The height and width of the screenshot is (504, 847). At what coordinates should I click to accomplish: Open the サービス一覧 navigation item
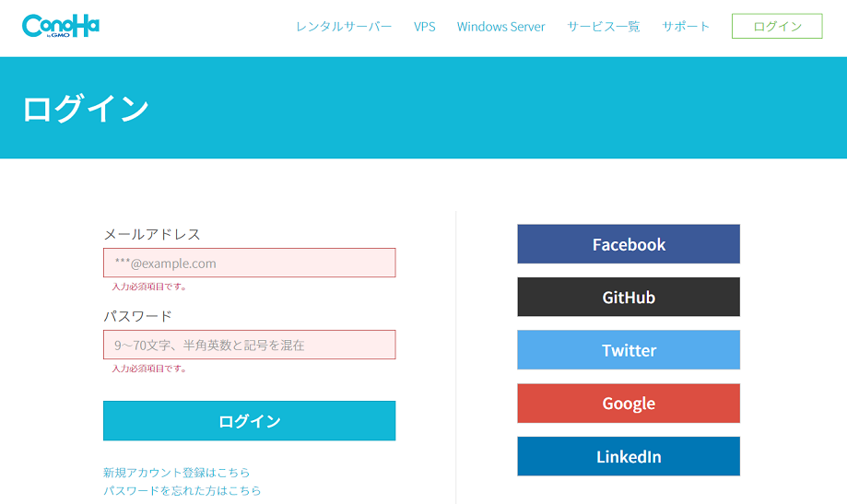tap(604, 27)
